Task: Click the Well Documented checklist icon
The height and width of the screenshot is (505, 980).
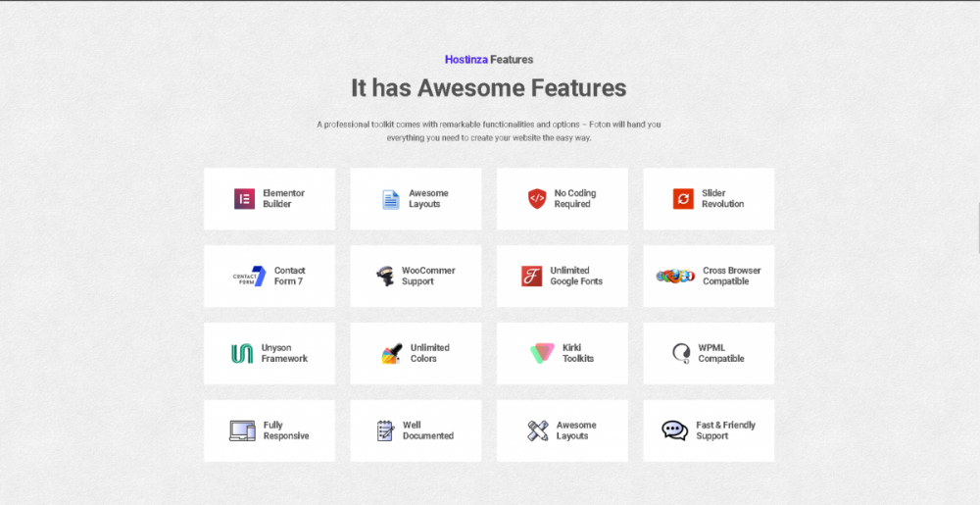Action: pos(385,430)
